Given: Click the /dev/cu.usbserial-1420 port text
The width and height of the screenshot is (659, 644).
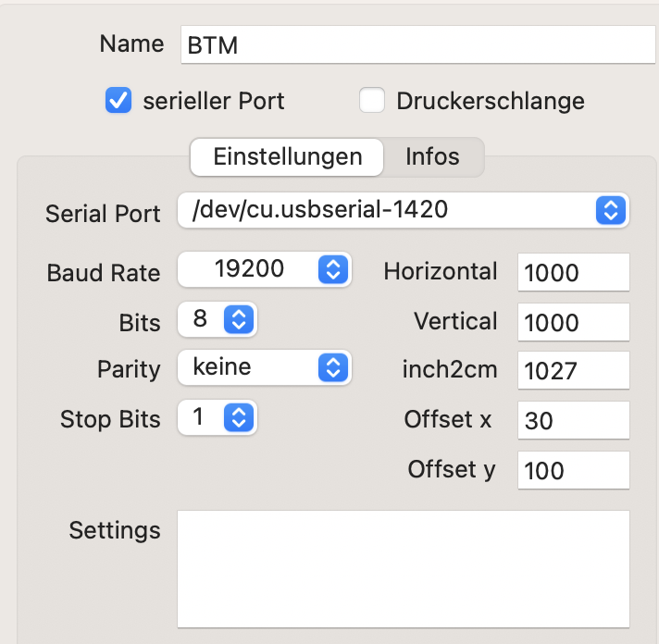Looking at the screenshot, I should point(320,209).
